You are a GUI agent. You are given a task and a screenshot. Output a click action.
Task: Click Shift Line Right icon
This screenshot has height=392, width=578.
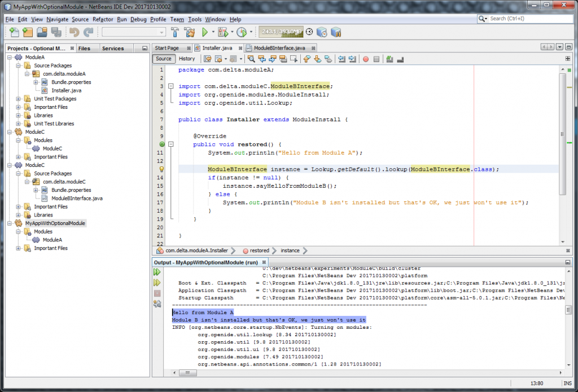[x=352, y=59]
